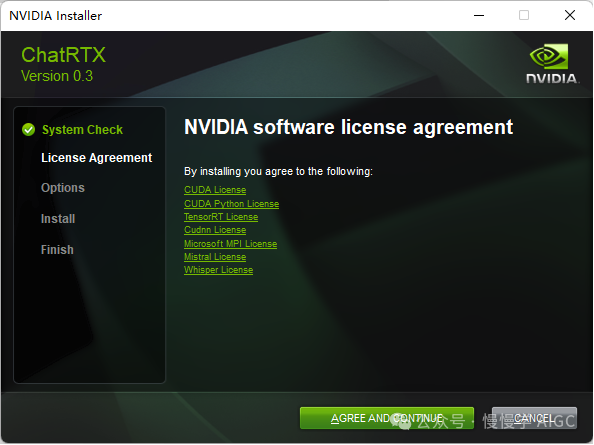
Task: Select the System Check step
Action: coord(82,130)
